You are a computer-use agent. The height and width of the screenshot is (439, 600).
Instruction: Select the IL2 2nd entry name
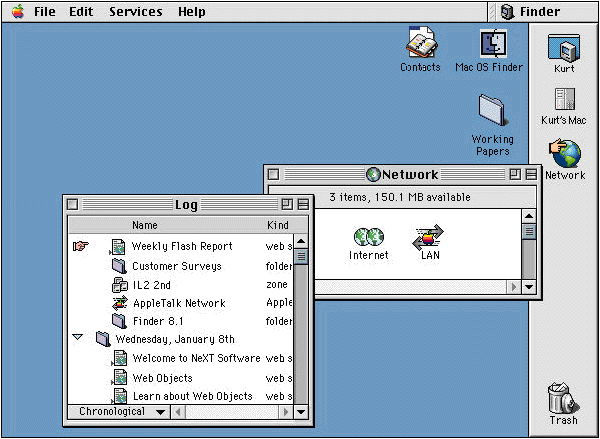152,285
